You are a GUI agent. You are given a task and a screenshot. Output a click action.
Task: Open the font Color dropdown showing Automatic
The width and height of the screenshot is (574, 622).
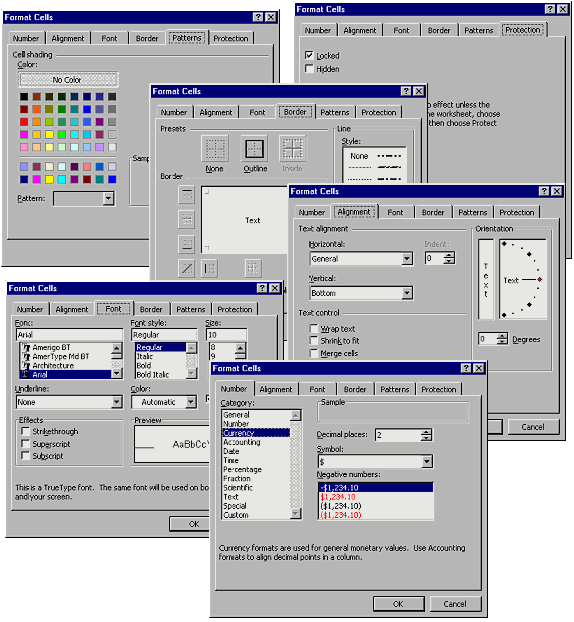191,402
